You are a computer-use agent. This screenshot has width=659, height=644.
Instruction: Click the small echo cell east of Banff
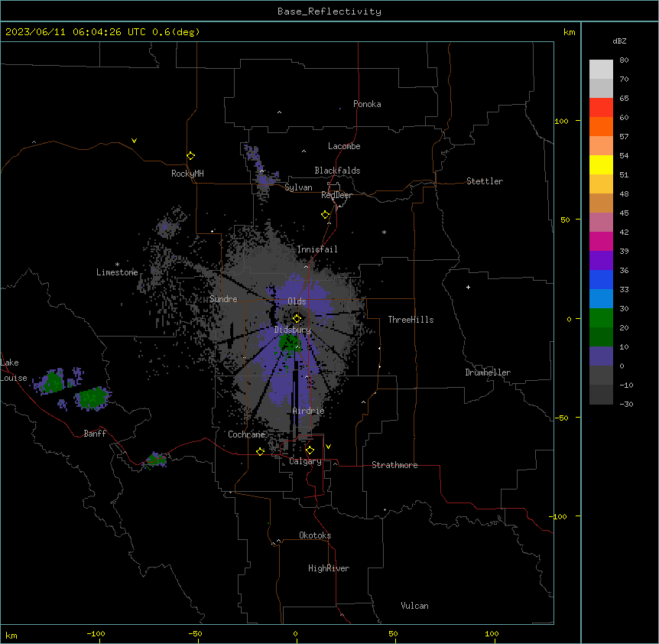155,460
